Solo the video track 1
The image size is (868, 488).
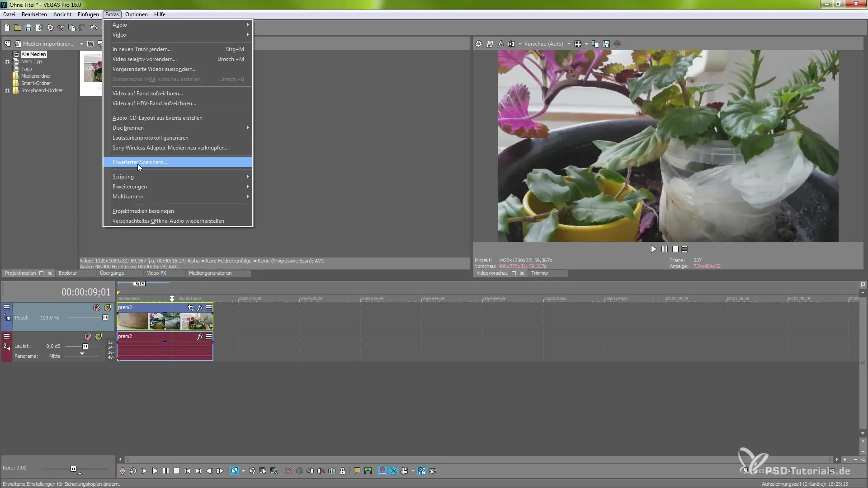coord(108,308)
